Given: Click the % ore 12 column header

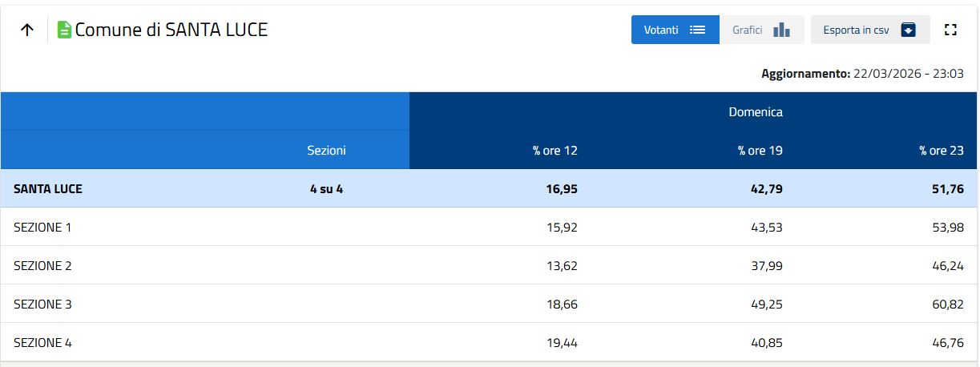Looking at the screenshot, I should click(555, 151).
